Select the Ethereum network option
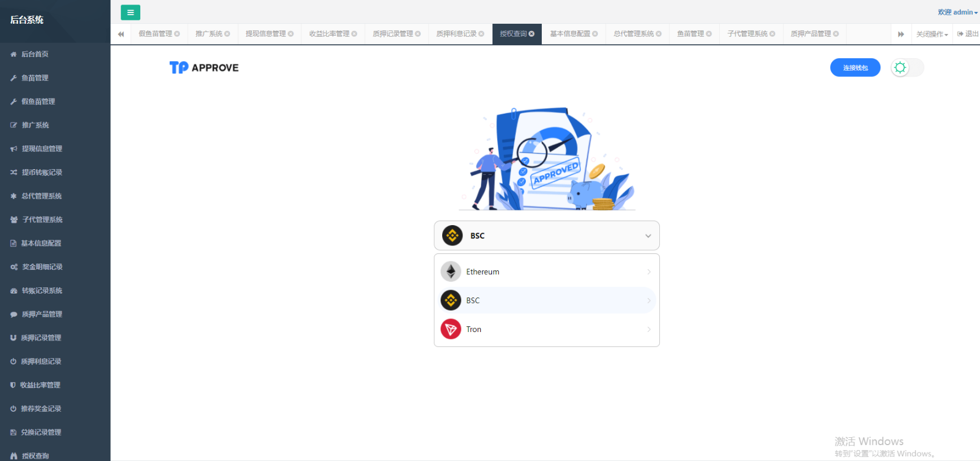980x461 pixels. click(x=546, y=272)
